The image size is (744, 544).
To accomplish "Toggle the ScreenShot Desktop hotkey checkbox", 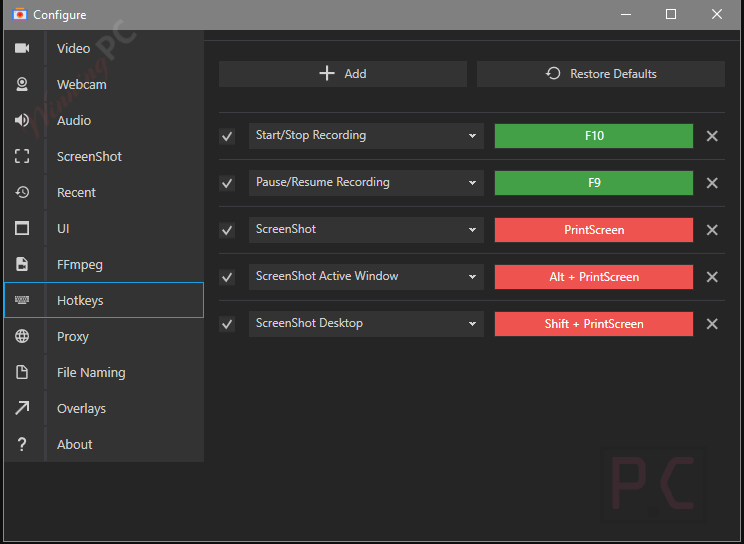I will pos(227,324).
